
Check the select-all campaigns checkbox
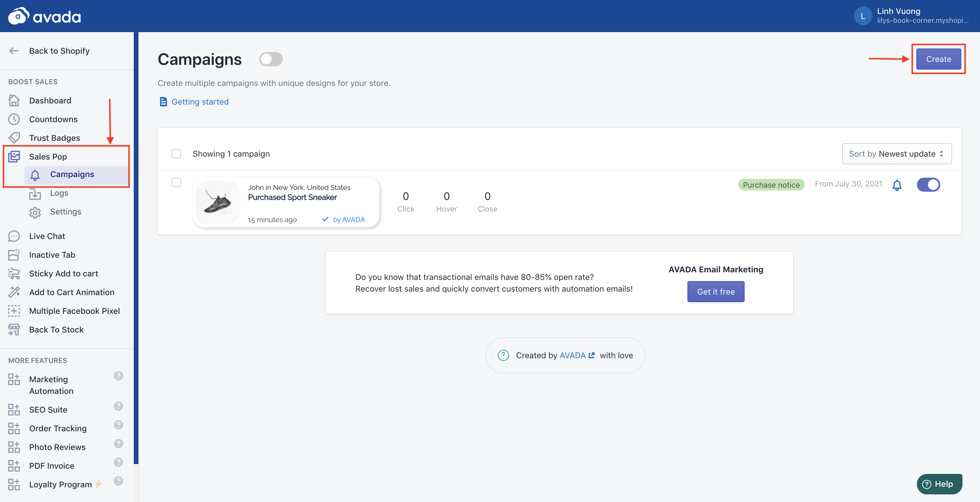[176, 154]
